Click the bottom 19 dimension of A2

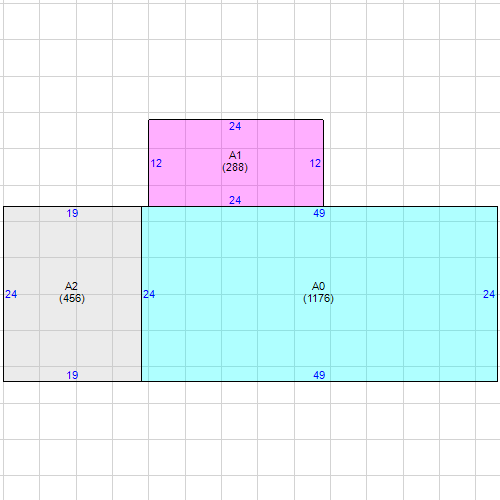(x=72, y=375)
